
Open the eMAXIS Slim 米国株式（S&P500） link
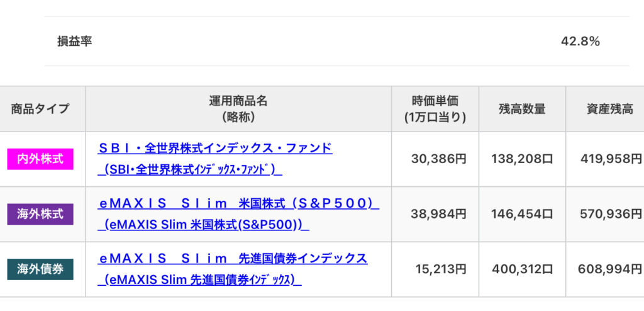239,203
